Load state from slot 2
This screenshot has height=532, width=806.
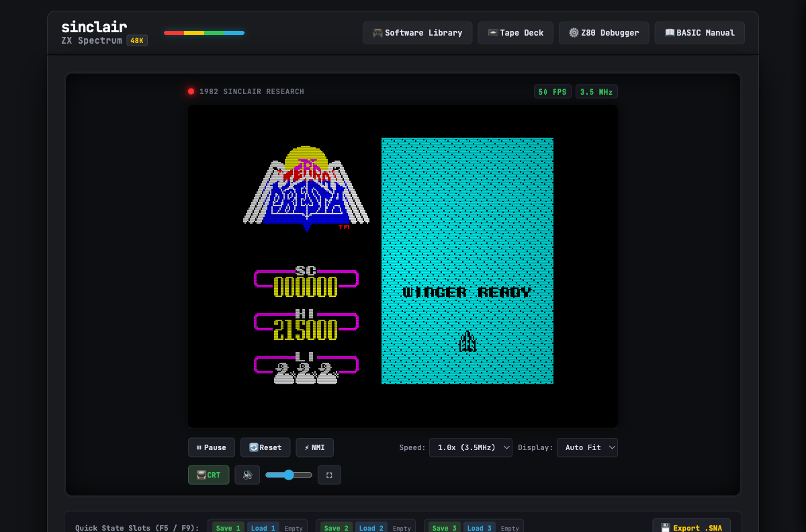tap(371, 528)
